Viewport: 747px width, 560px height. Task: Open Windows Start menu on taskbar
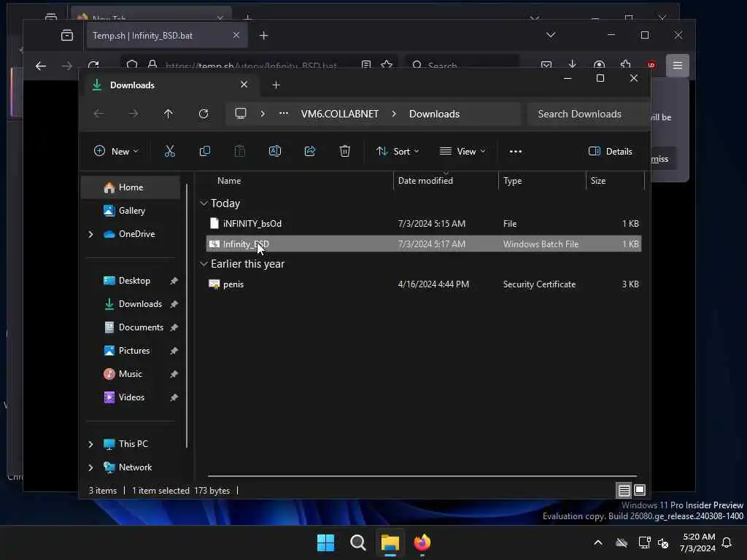click(x=326, y=542)
